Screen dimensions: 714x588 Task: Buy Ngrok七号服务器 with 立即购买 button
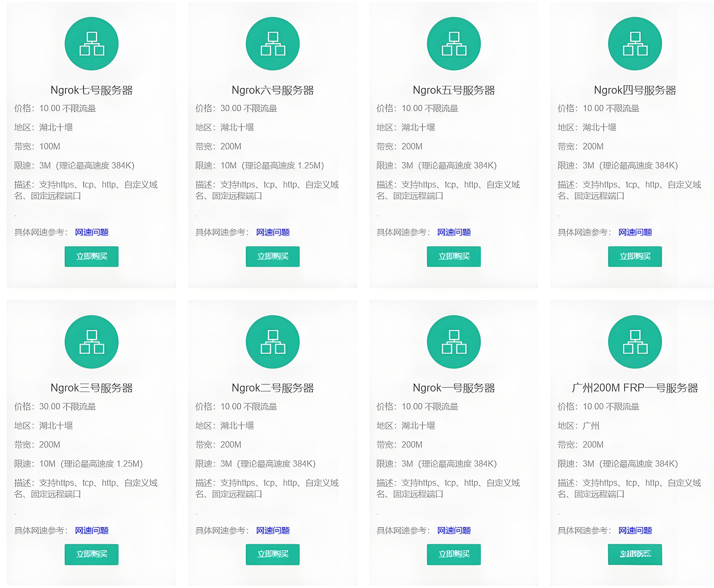[91, 256]
